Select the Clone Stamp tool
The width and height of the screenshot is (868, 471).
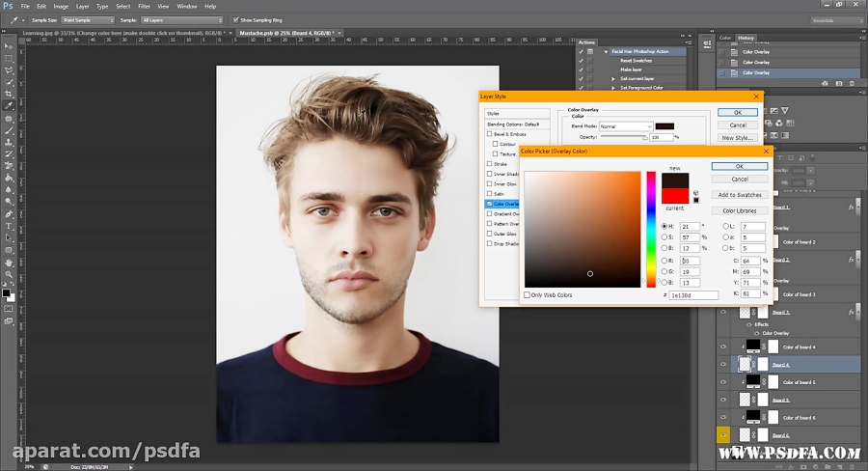[x=9, y=142]
